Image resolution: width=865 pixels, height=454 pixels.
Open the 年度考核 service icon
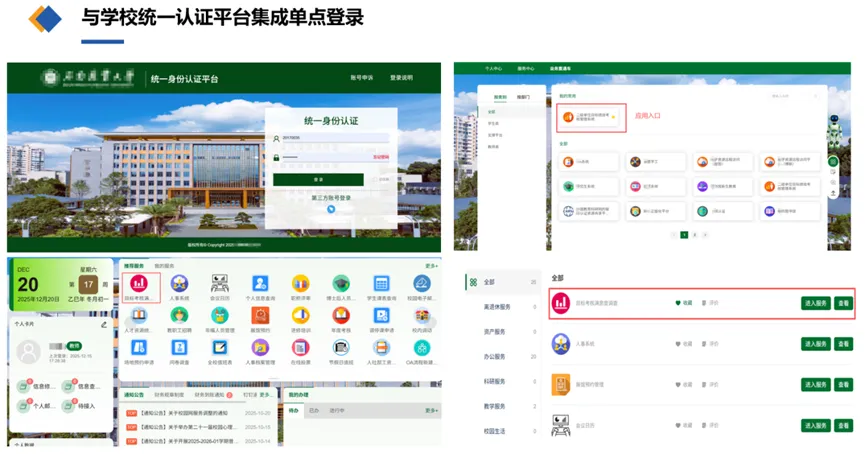click(341, 316)
